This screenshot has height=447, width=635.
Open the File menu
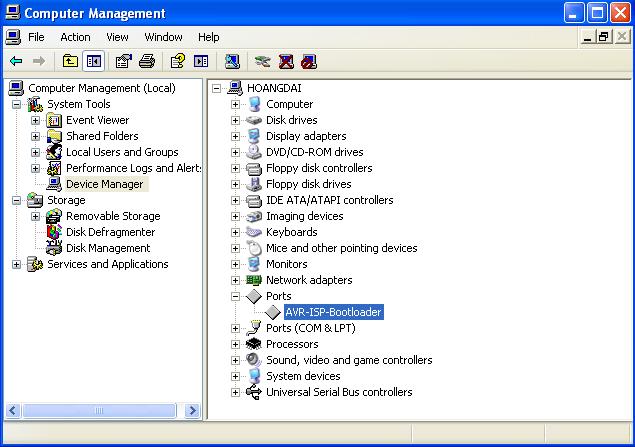[36, 37]
